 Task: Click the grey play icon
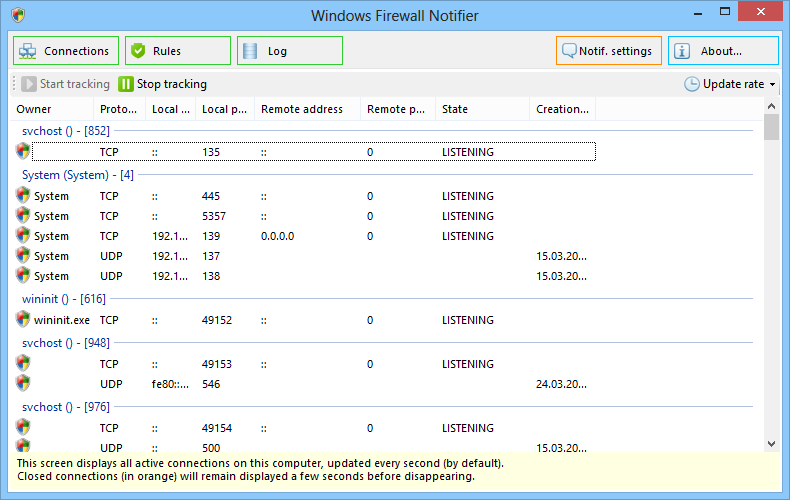point(29,84)
